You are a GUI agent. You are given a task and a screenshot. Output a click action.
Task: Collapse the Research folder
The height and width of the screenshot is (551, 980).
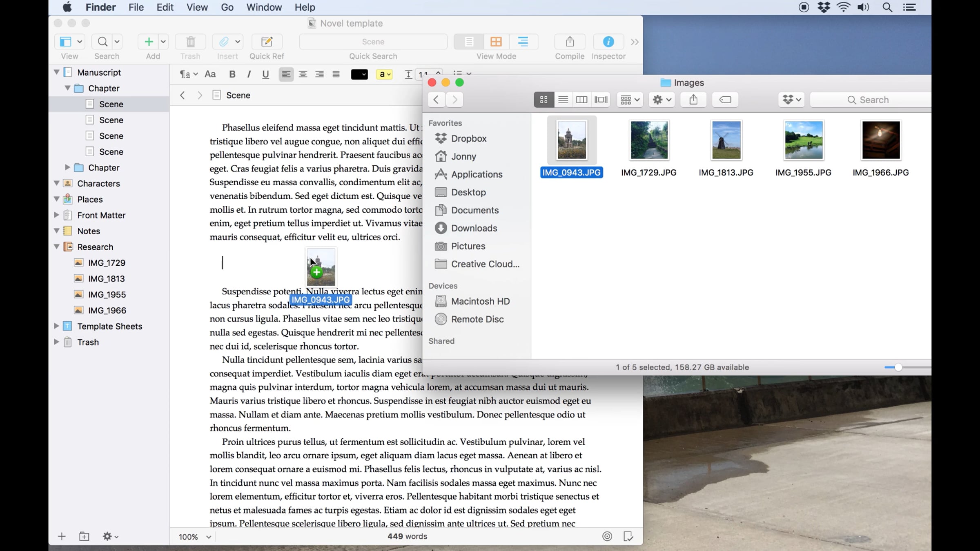tap(57, 247)
